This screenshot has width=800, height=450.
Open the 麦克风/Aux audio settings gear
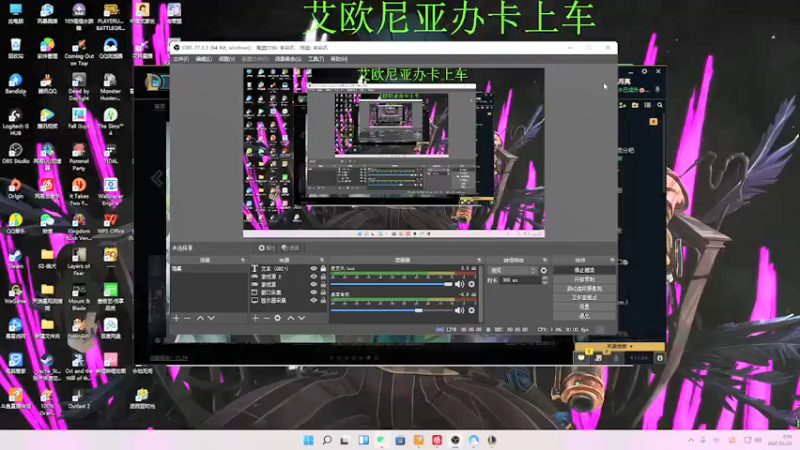point(471,284)
